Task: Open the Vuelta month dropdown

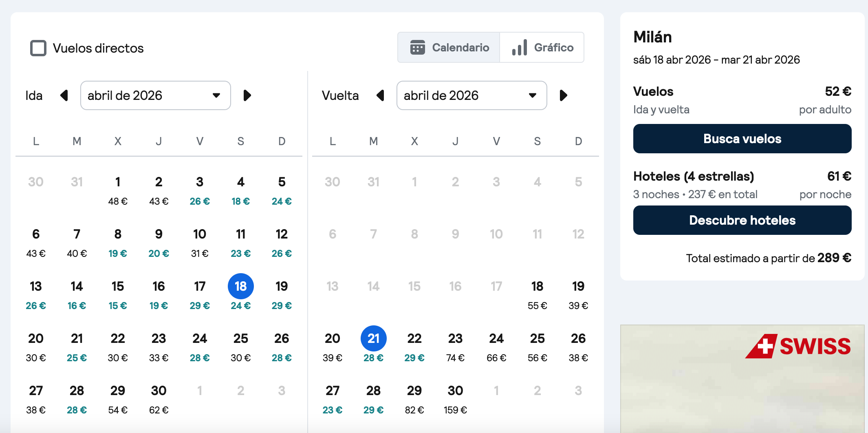Action: point(471,95)
